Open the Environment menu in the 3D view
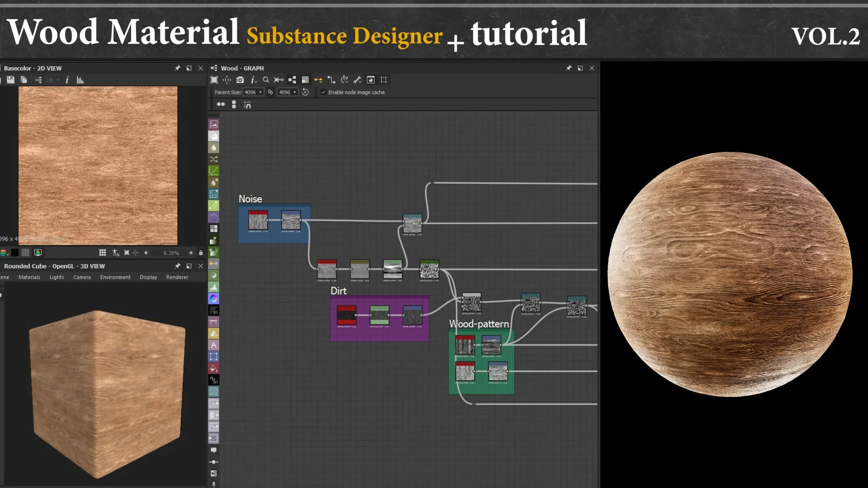The image size is (868, 488). point(115,277)
